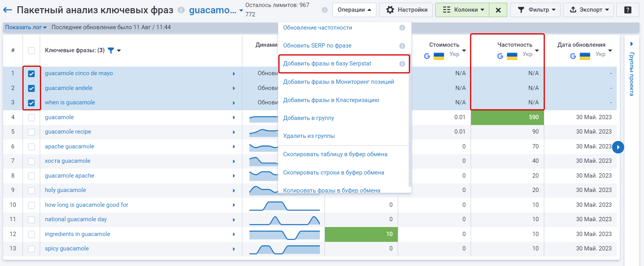Click the trend sparkline for ingredients in guacamole

[284, 234]
